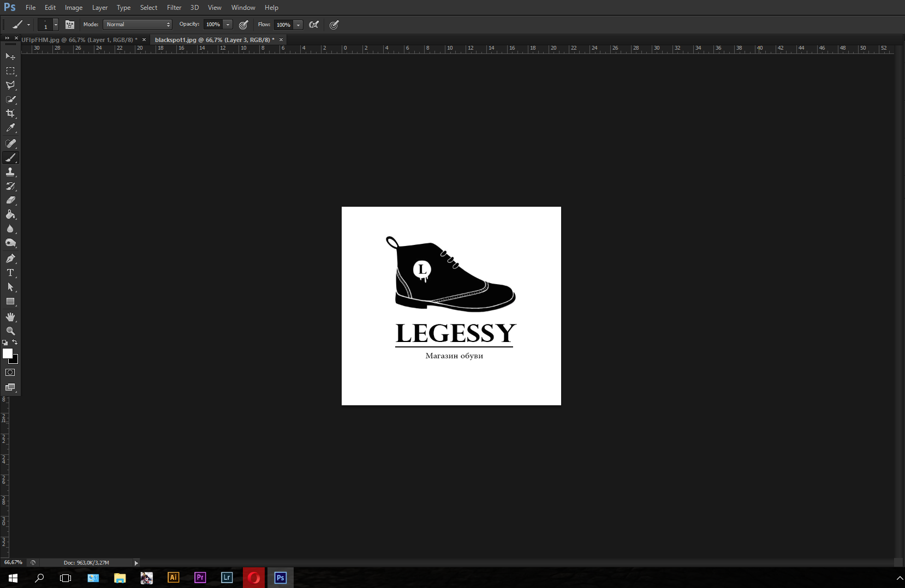Select the Polygonal Lasso tool
905x588 pixels.
pyautogui.click(x=10, y=85)
